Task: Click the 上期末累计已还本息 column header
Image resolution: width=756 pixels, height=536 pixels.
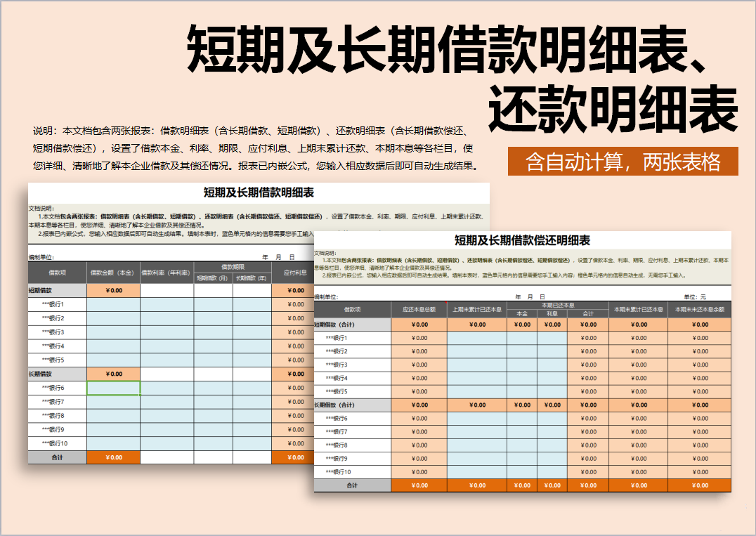Action: [x=476, y=310]
